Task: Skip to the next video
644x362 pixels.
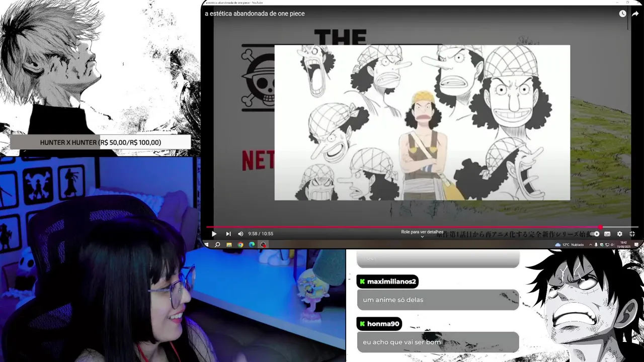Action: click(228, 234)
